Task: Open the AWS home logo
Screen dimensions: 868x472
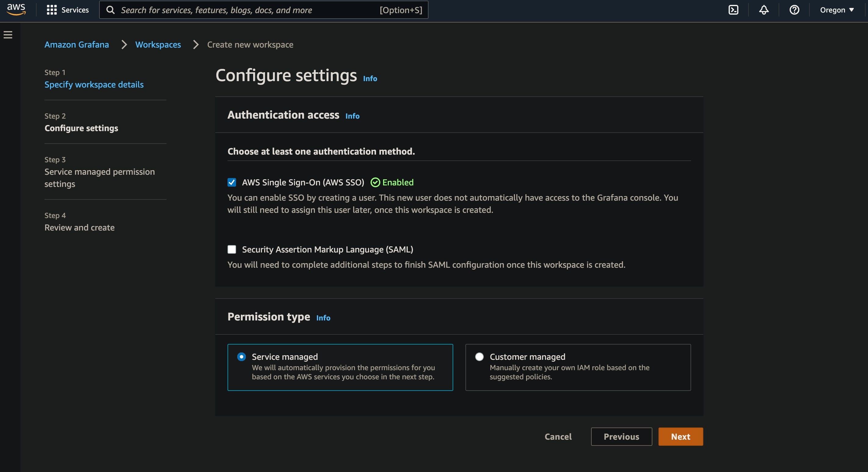Action: tap(16, 10)
